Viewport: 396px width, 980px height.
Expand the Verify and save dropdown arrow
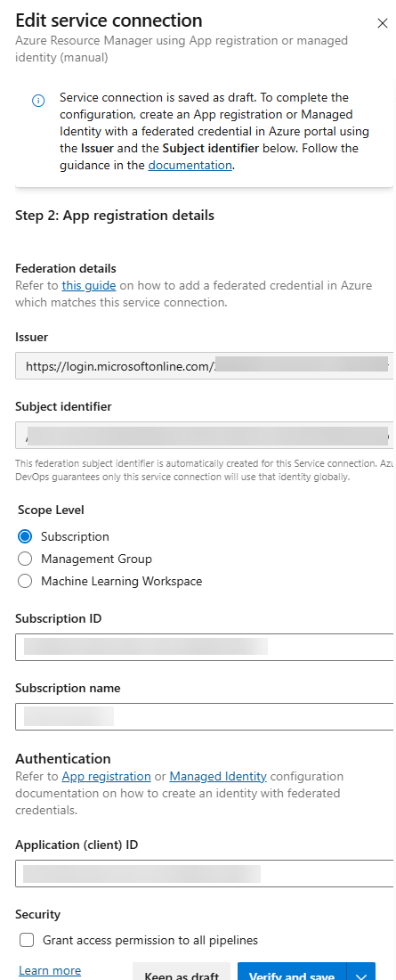point(361,971)
